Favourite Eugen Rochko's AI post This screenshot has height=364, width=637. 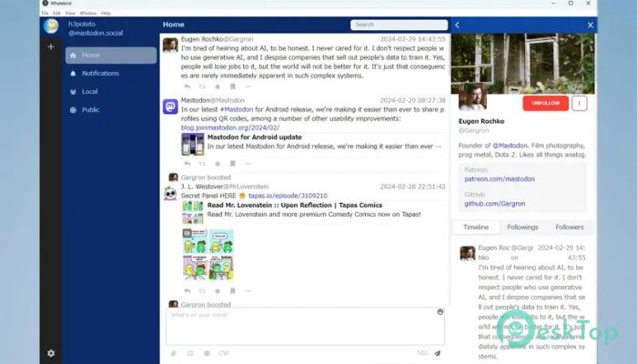pyautogui.click(x=217, y=86)
